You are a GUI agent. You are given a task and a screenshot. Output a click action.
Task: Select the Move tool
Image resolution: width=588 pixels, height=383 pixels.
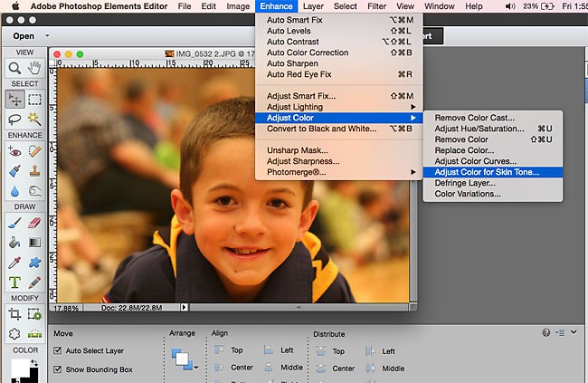[x=15, y=100]
